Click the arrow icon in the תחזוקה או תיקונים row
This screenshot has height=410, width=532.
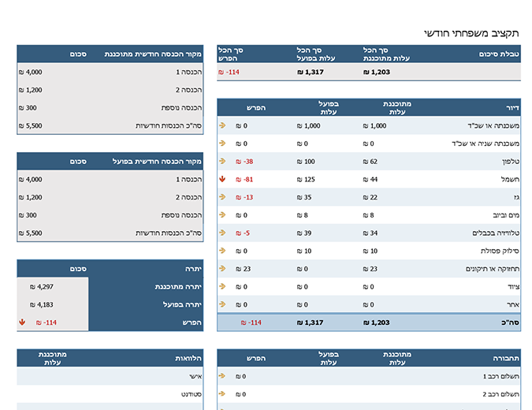coord(222,268)
